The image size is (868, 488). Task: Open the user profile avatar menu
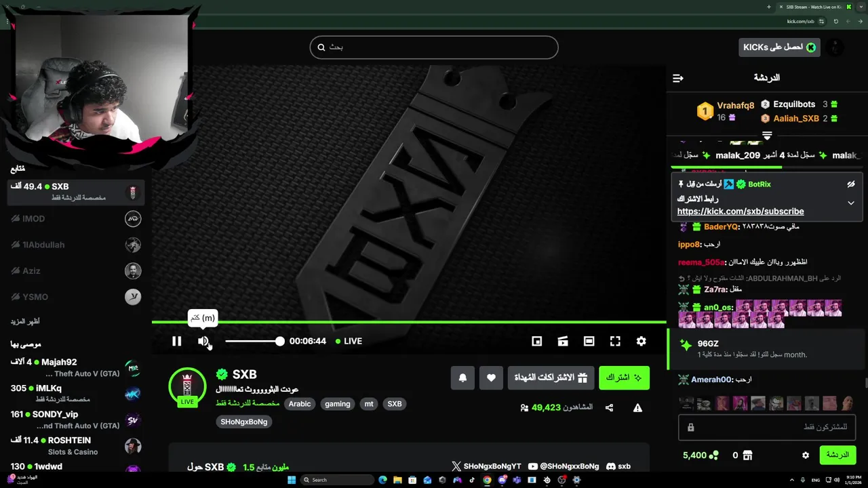836,47
